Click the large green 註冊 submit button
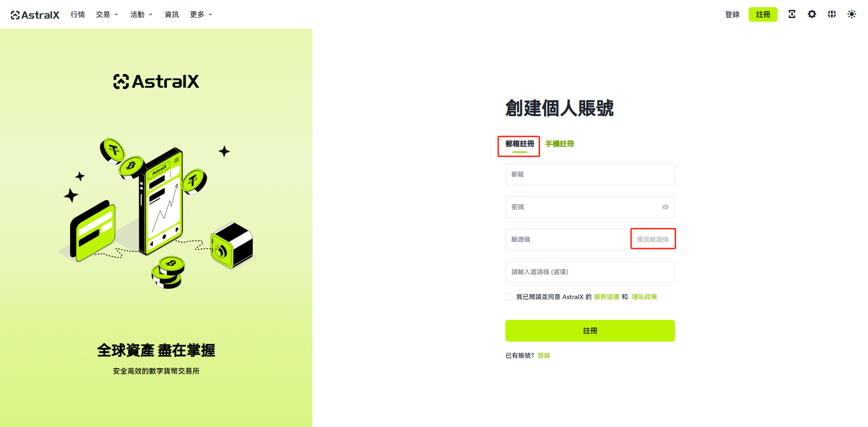The height and width of the screenshot is (427, 868). (x=590, y=331)
